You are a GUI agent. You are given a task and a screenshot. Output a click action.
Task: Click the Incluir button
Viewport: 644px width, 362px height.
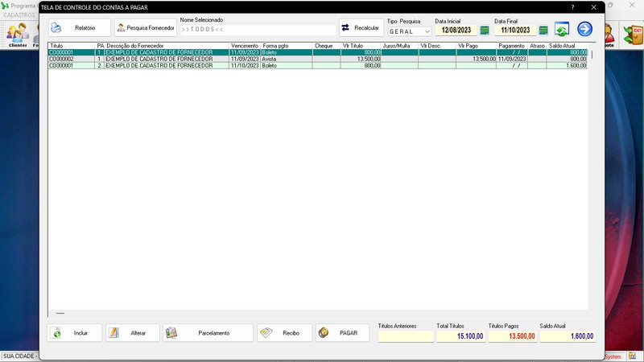[75, 333]
